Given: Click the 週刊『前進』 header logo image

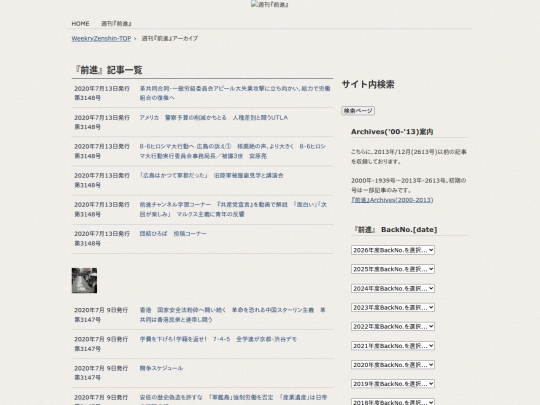Looking at the screenshot, I should [270, 4].
